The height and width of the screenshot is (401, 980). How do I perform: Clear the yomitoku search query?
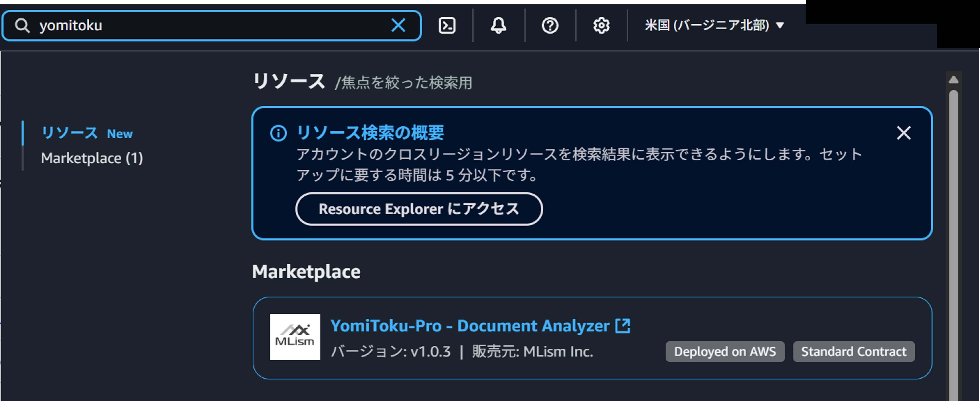click(x=399, y=25)
